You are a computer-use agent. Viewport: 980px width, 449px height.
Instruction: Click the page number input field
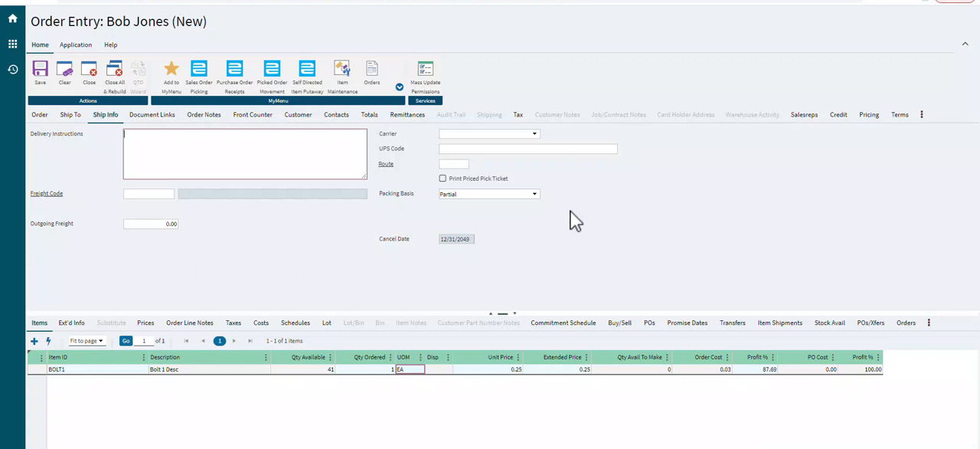click(x=144, y=341)
